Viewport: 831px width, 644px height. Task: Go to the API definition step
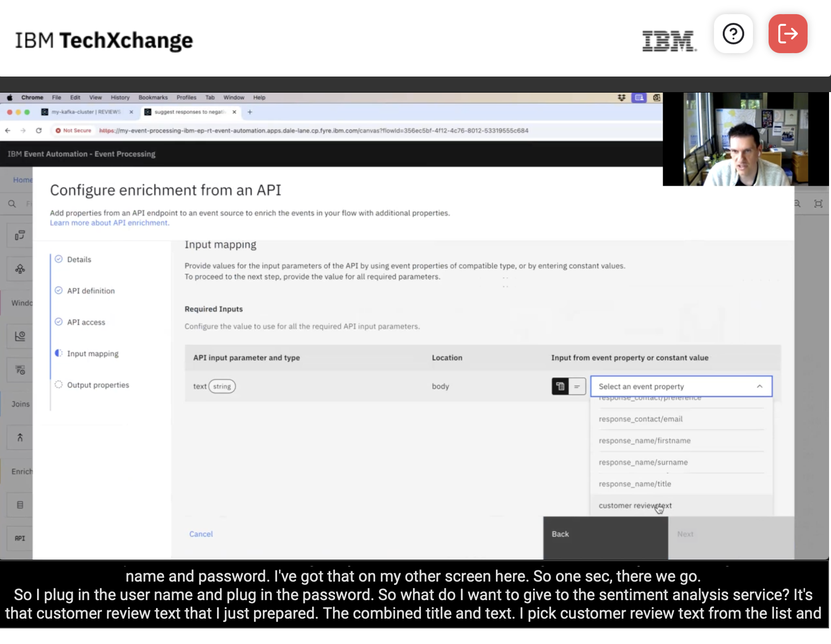(91, 291)
